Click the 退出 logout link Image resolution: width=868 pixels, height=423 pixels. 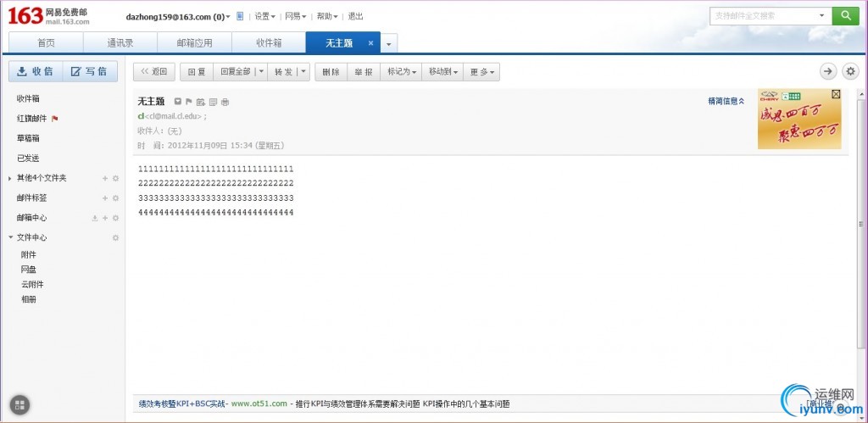(x=355, y=17)
